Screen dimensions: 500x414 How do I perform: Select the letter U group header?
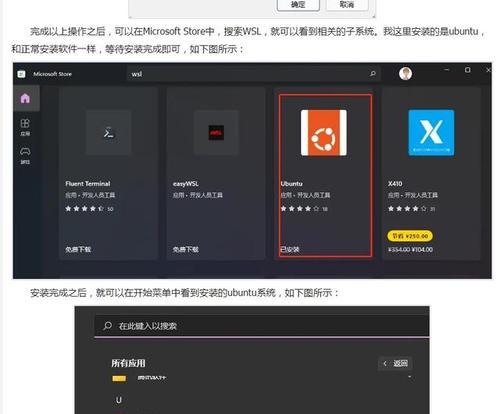tap(119, 400)
